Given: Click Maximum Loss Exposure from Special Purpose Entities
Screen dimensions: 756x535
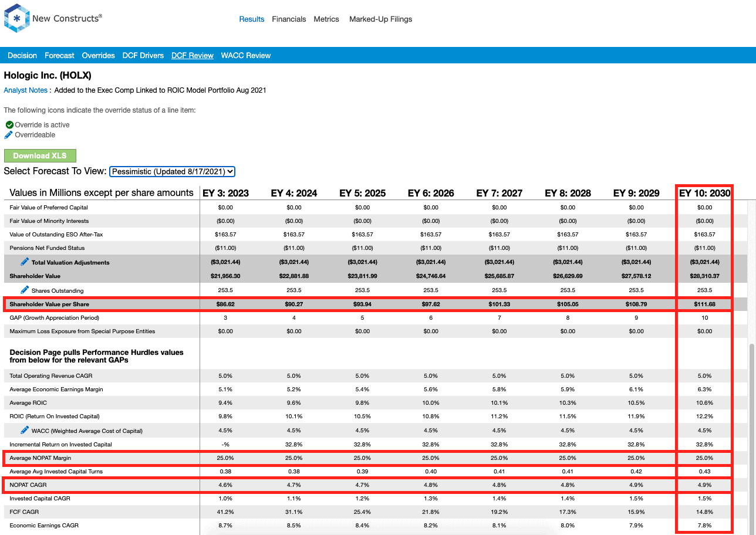Looking at the screenshot, I should click(x=82, y=331).
